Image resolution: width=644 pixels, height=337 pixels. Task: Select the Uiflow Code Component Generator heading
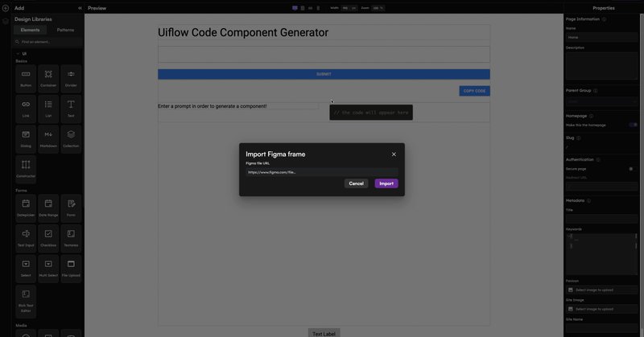tap(243, 32)
